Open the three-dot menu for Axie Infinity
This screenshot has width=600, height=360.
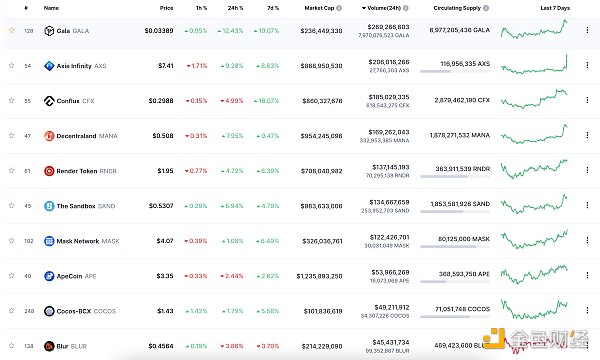pos(587,65)
